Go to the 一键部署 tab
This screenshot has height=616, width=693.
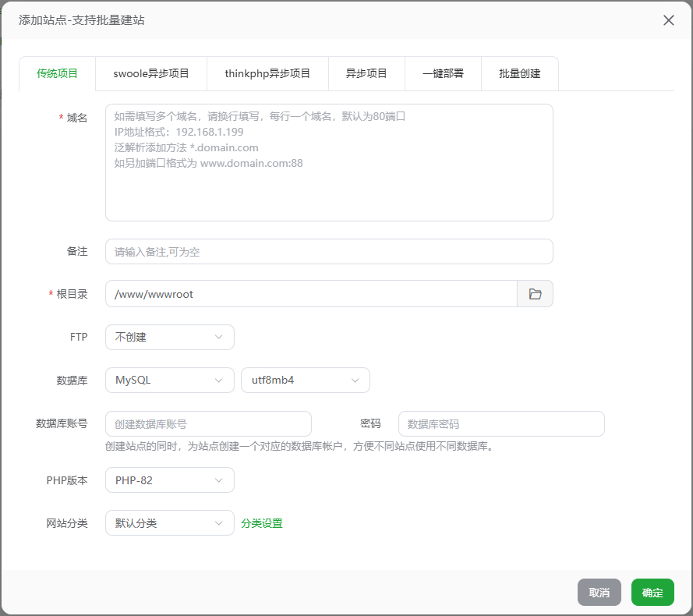pyautogui.click(x=443, y=74)
